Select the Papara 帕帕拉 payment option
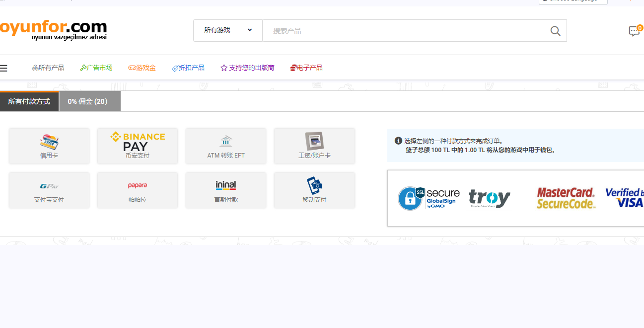 point(137,190)
